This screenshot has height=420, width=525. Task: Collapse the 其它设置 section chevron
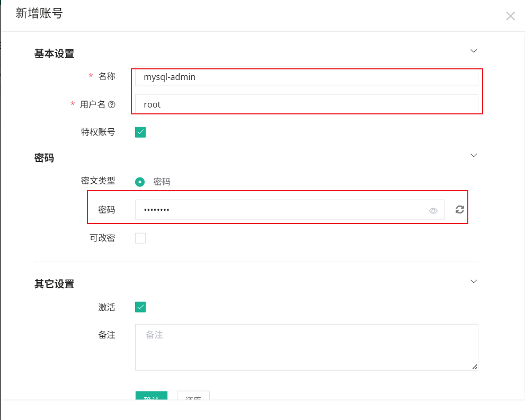(x=474, y=281)
